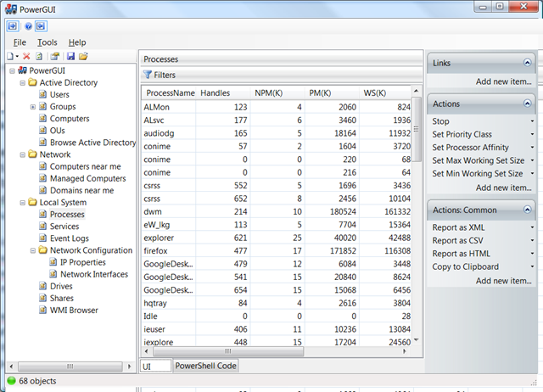Click the refresh page toolbar icon

pos(39,56)
